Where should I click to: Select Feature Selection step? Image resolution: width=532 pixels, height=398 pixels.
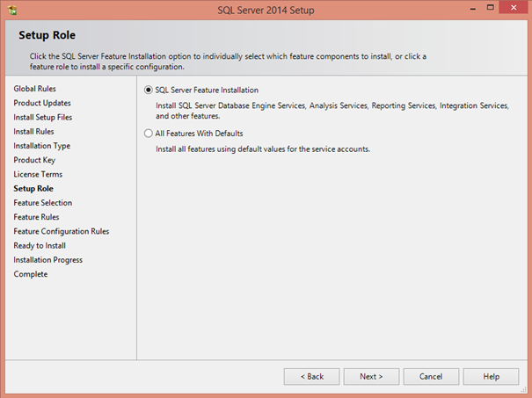(43, 203)
